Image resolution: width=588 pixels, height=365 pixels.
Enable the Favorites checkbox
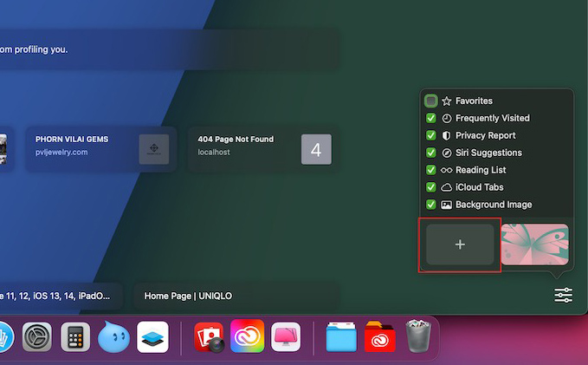(x=431, y=101)
